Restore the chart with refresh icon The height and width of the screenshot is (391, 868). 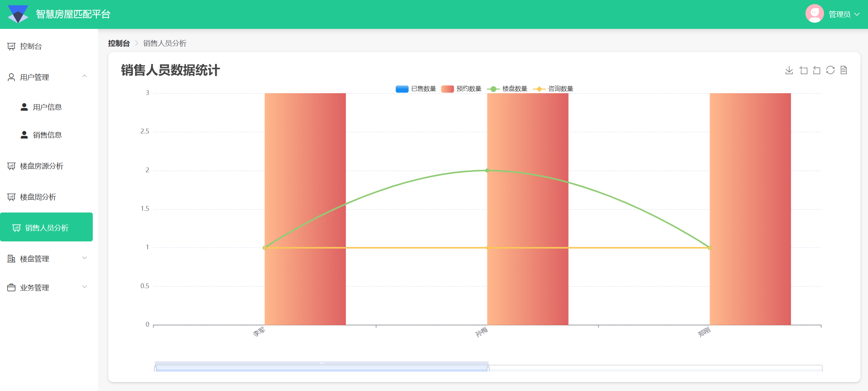831,70
